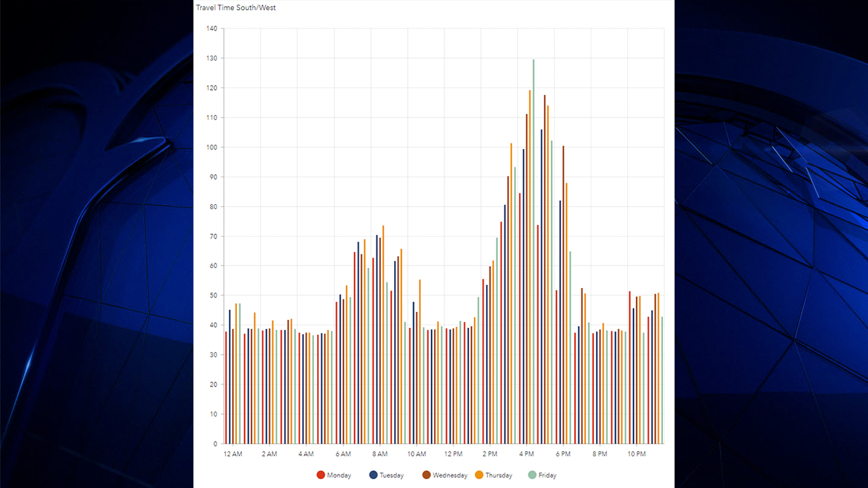Toggle the Monday series legend label
868x488 pixels.
pyautogui.click(x=339, y=475)
